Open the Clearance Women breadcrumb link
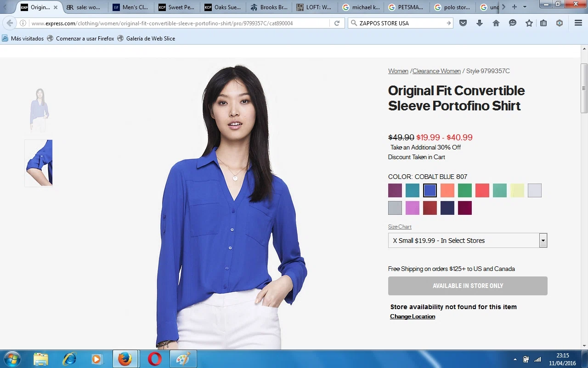The width and height of the screenshot is (588, 368). [x=436, y=71]
